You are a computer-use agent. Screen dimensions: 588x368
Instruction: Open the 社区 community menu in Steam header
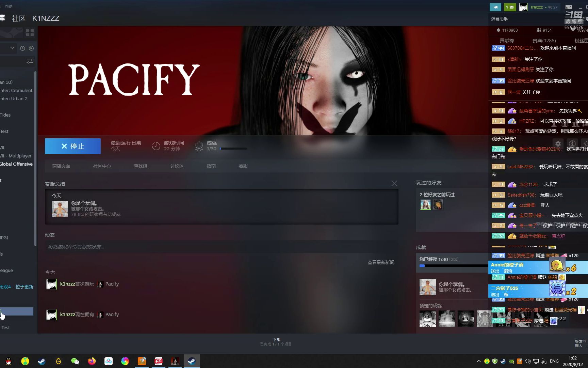19,18
